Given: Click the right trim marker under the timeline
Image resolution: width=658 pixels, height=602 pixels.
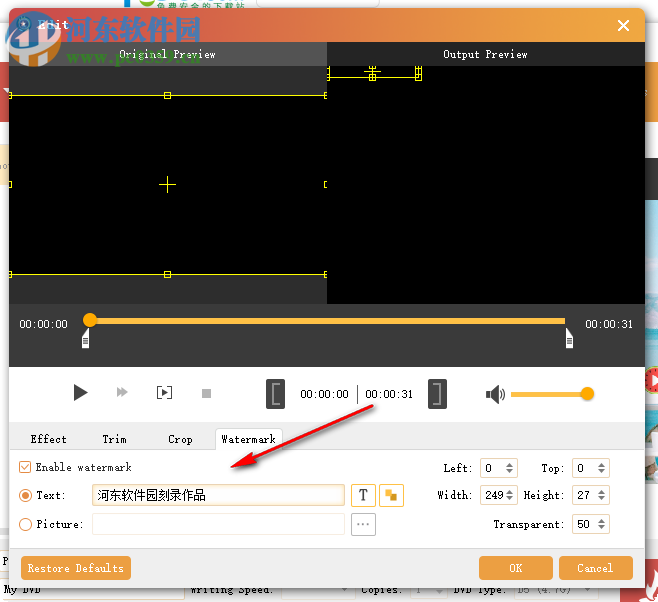Looking at the screenshot, I should pyautogui.click(x=569, y=338).
